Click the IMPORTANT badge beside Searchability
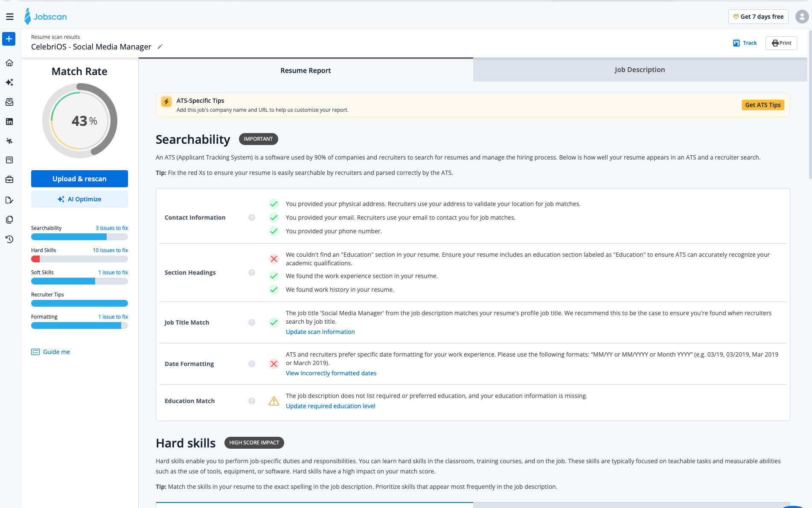The width and height of the screenshot is (812, 508). pos(258,139)
